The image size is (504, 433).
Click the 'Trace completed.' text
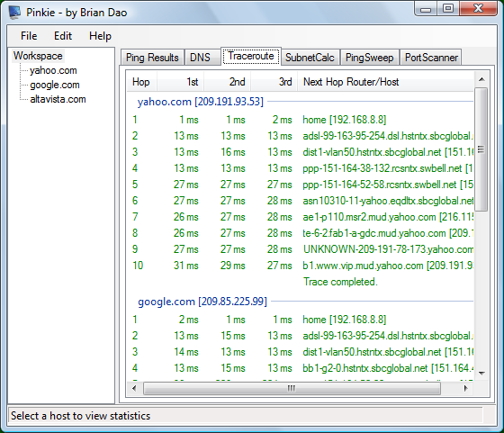[340, 282]
